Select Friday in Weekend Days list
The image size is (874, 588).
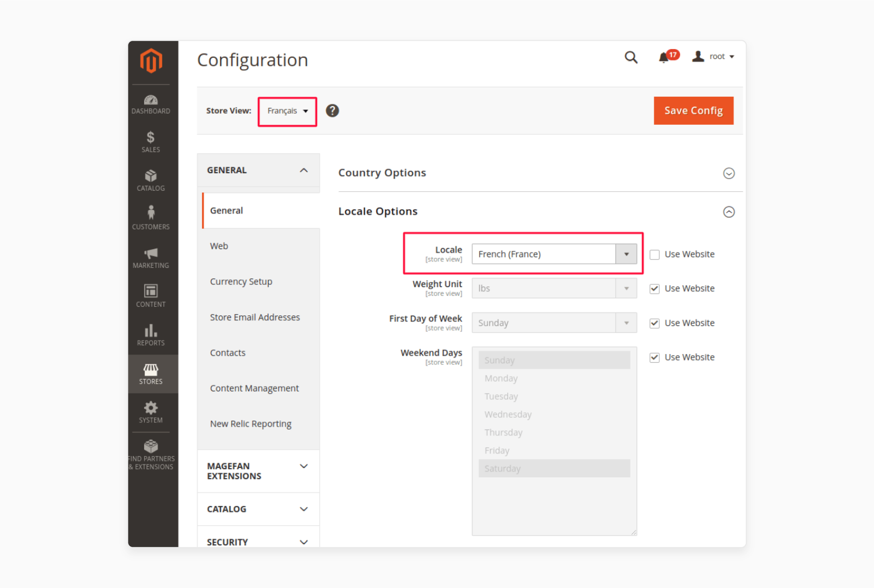pos(554,450)
